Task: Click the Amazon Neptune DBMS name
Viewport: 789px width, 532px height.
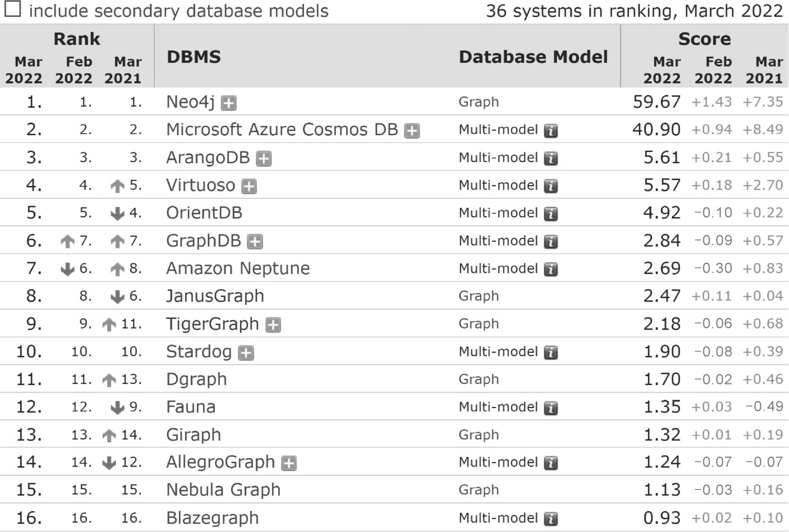Action: click(x=238, y=269)
